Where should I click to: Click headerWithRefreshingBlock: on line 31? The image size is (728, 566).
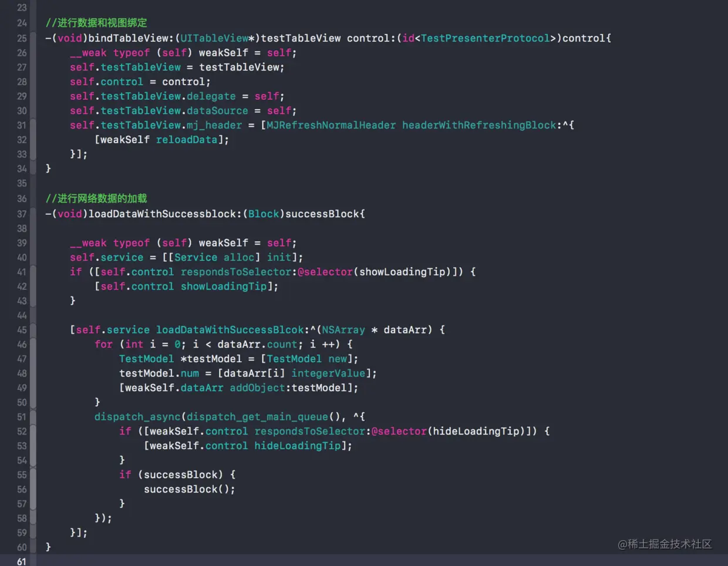pyautogui.click(x=482, y=125)
